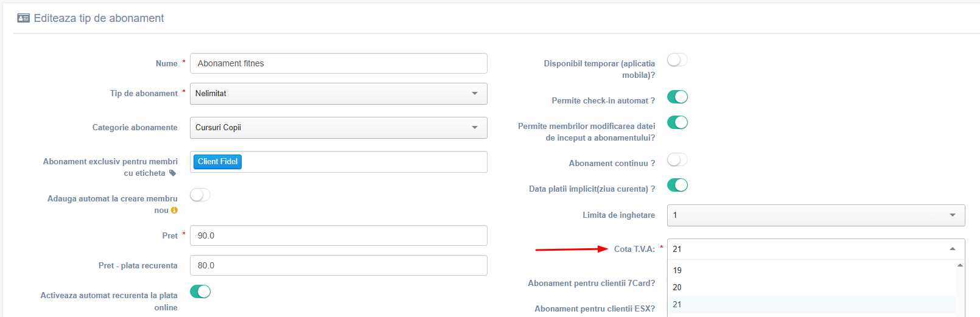Open the Tip de abonament dropdown
Image resolution: width=980 pixels, height=317 pixels.
pos(338,94)
